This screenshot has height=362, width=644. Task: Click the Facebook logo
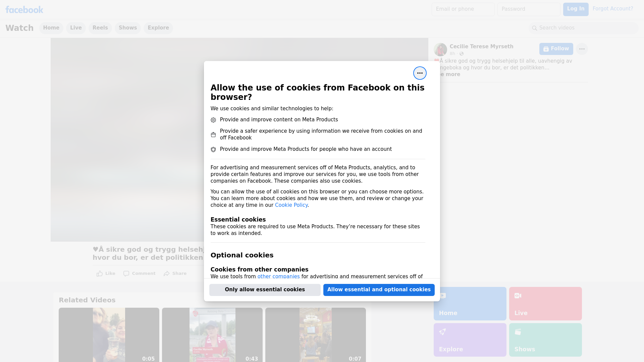coord(24,10)
